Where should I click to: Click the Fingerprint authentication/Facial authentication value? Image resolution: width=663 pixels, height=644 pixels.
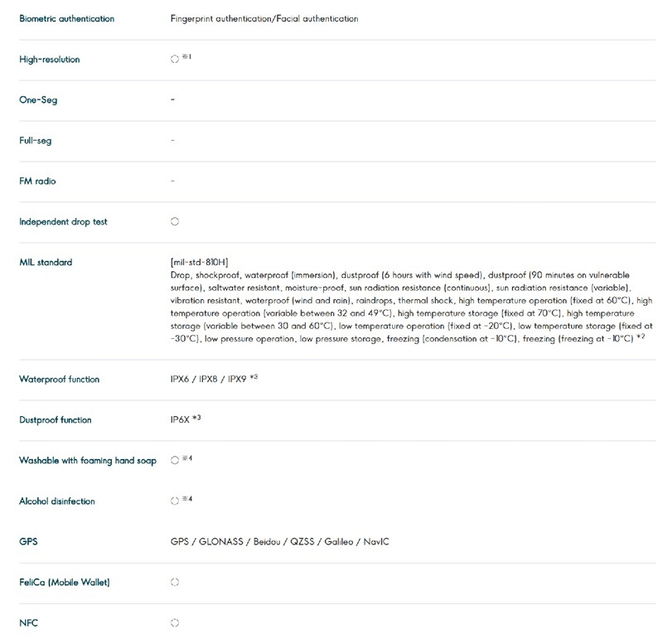(264, 18)
